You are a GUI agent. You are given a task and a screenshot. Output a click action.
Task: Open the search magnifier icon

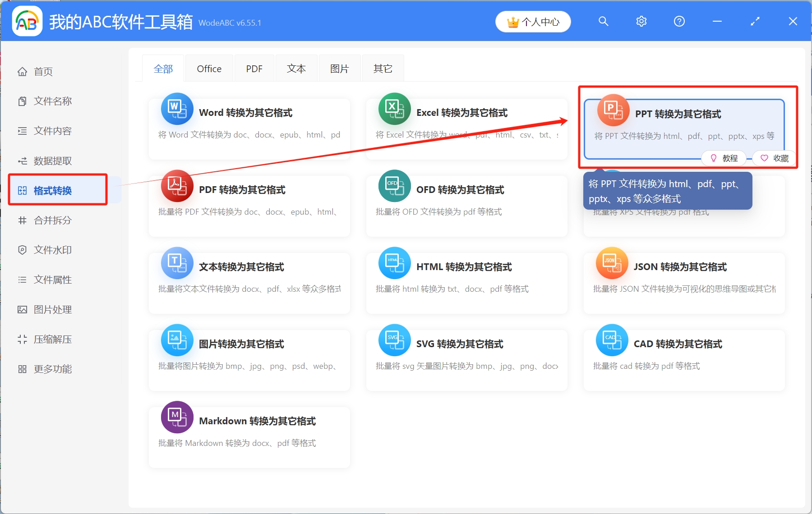click(603, 21)
